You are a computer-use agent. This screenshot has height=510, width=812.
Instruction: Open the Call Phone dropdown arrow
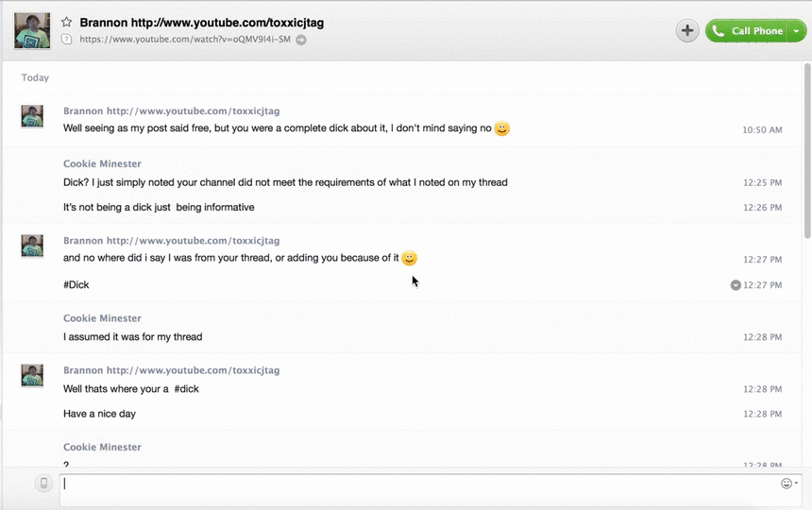click(x=797, y=31)
